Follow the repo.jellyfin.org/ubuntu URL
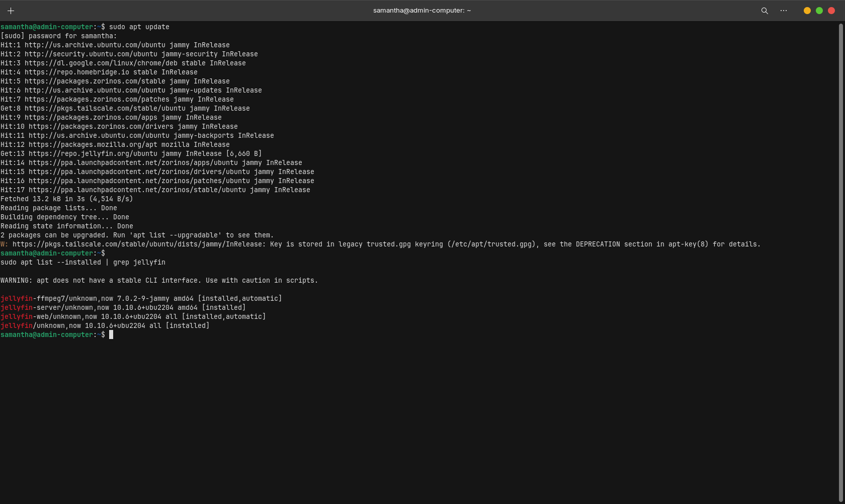 click(x=93, y=154)
